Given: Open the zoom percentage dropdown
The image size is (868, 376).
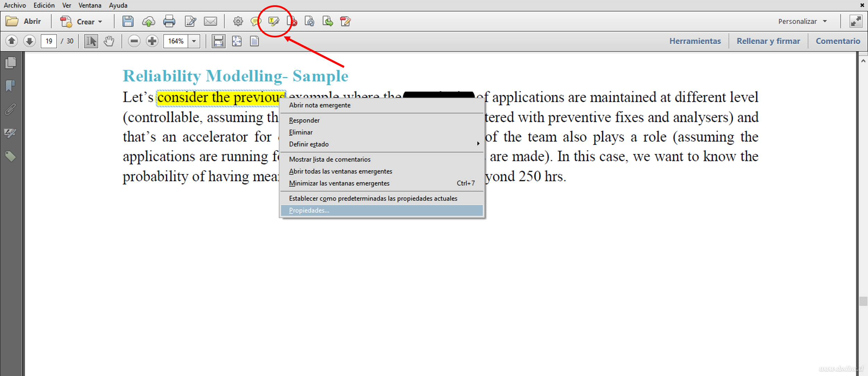Looking at the screenshot, I should (193, 41).
